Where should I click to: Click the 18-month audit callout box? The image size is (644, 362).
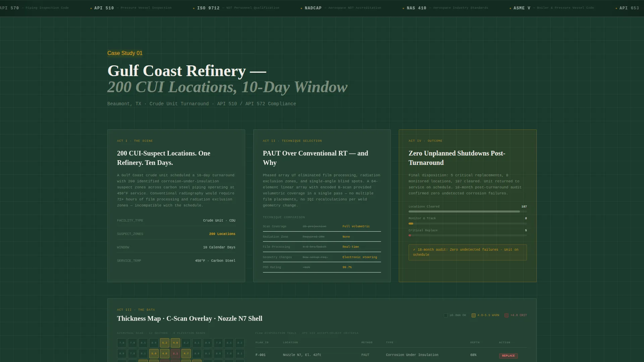(x=468, y=252)
